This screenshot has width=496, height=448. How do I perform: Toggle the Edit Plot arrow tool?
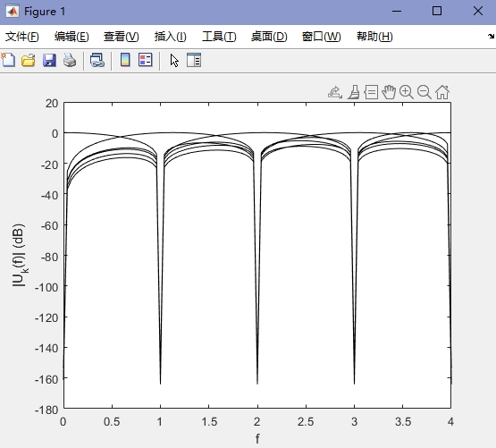[174, 60]
